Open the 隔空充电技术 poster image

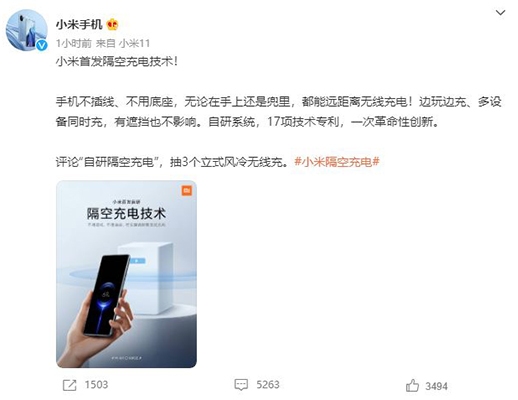(126, 274)
